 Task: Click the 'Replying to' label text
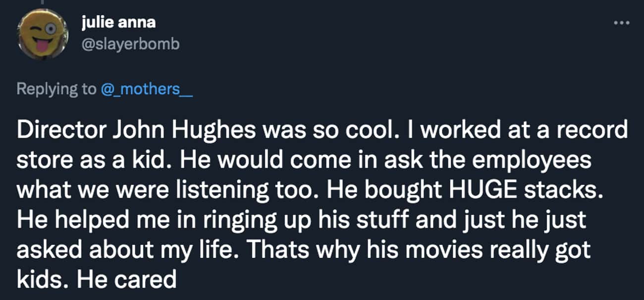pyautogui.click(x=55, y=89)
